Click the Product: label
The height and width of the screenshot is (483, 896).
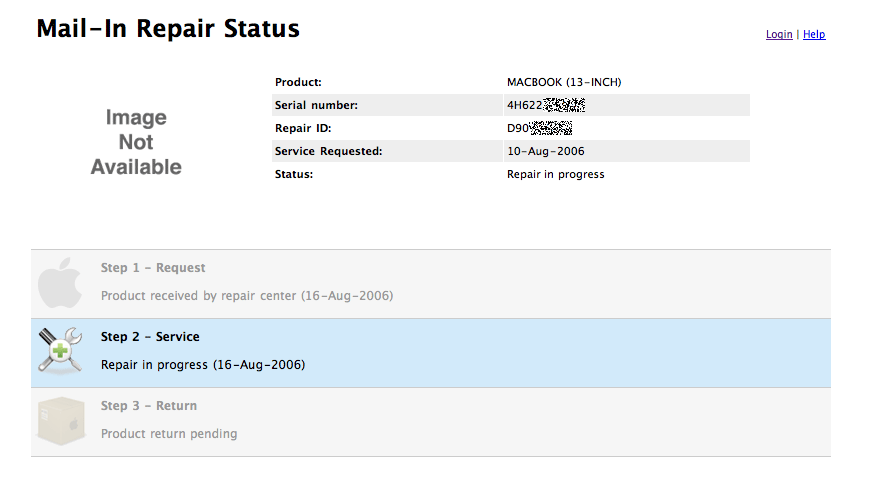tap(298, 82)
